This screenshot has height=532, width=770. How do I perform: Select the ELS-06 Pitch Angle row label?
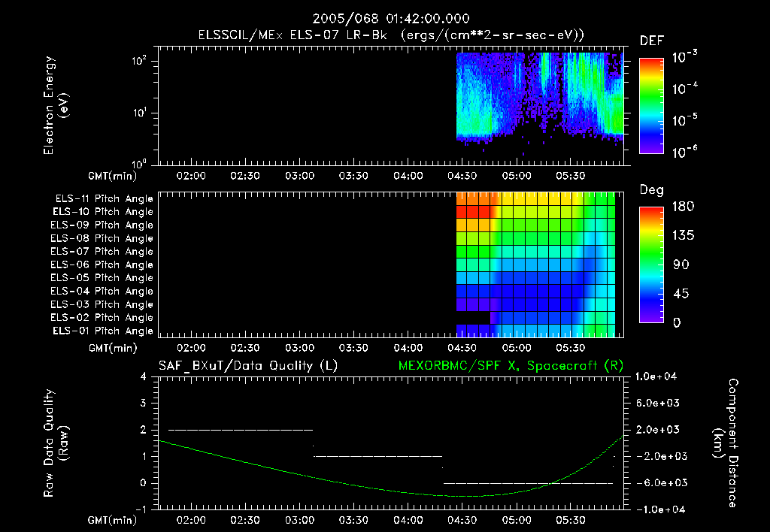coord(102,265)
